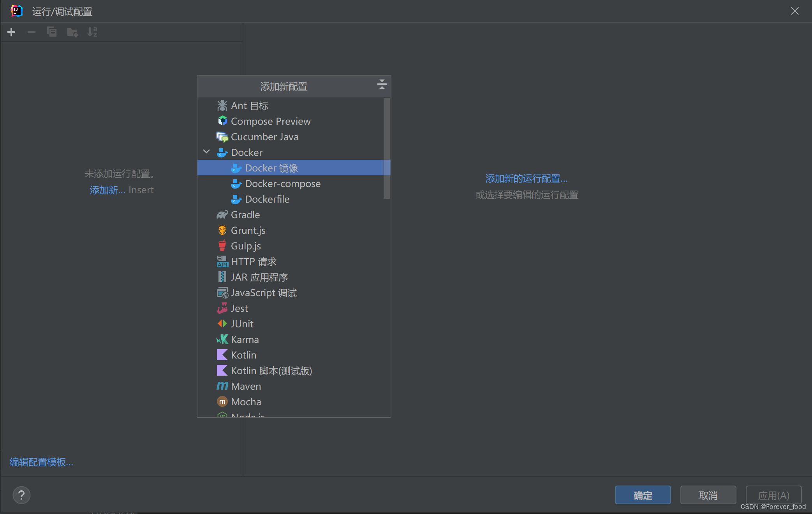Click the Grunt.js icon
The image size is (812, 514).
(222, 230)
